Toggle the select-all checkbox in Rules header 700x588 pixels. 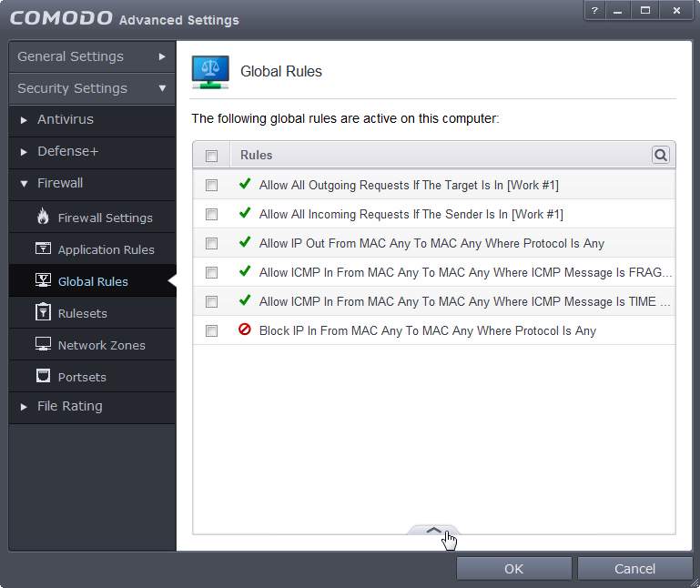[x=212, y=156]
